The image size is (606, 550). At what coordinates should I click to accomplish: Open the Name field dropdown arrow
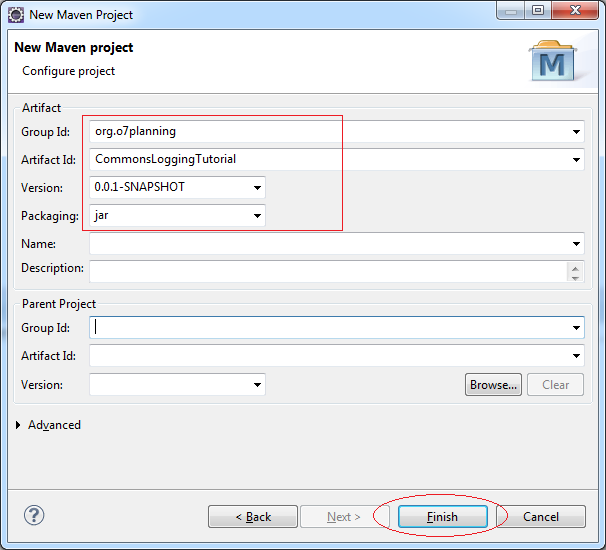pyautogui.click(x=576, y=244)
